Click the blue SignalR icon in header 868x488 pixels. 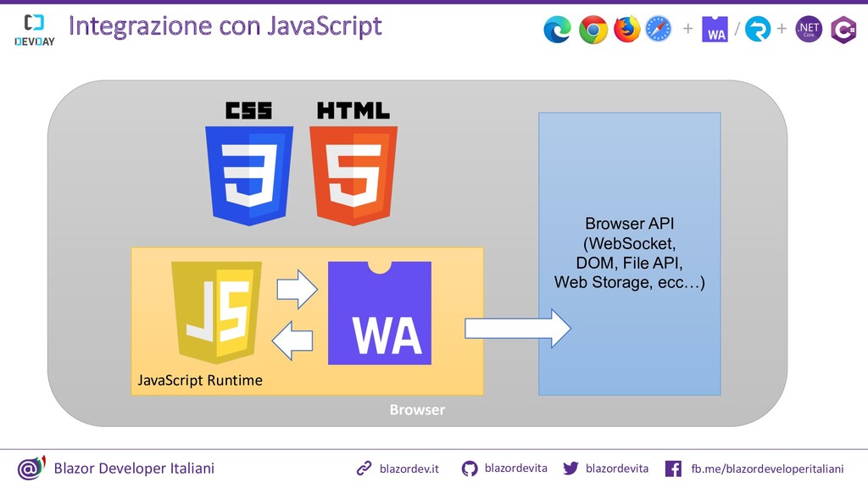point(758,29)
